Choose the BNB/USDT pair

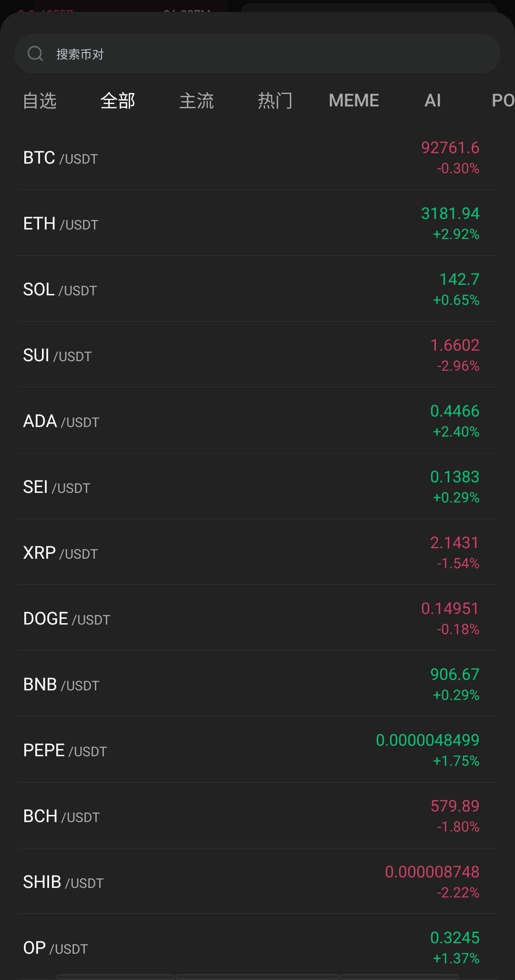(257, 684)
